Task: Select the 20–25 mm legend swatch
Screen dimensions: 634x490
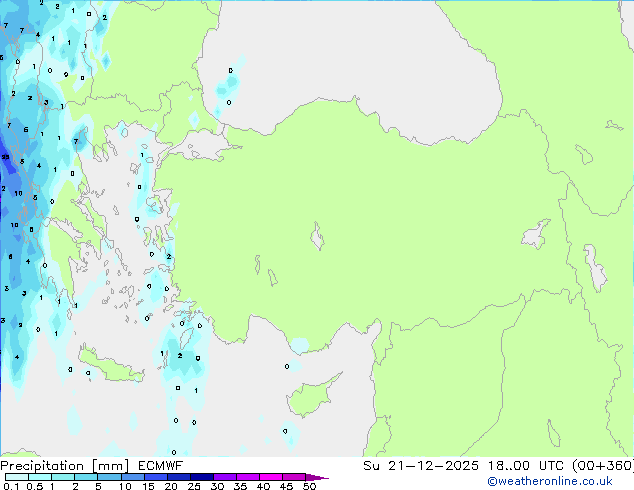Action: coord(178,477)
